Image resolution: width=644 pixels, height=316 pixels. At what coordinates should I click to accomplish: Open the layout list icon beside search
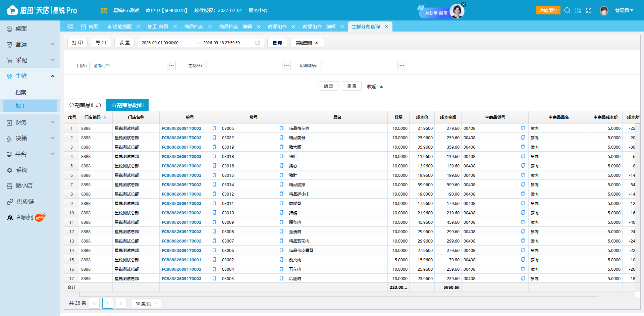point(578,10)
